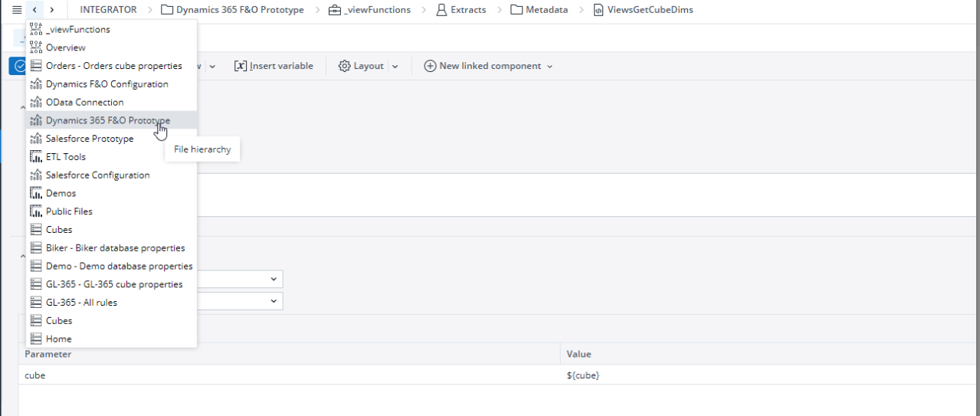Select Salesforce Prototype from history list
This screenshot has width=980, height=416.
[90, 139]
